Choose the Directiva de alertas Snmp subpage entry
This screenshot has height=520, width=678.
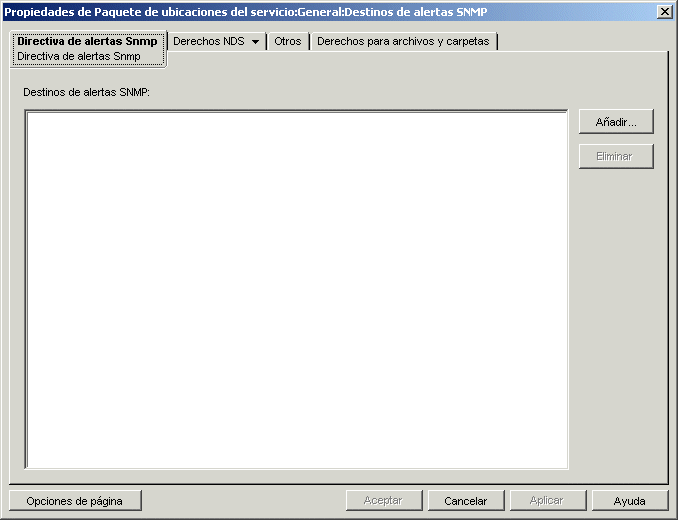point(79,56)
